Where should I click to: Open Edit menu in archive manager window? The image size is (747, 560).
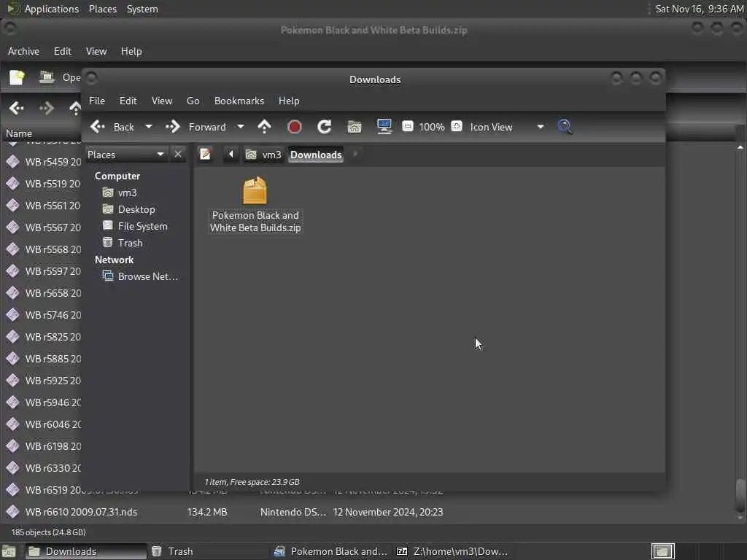(62, 51)
